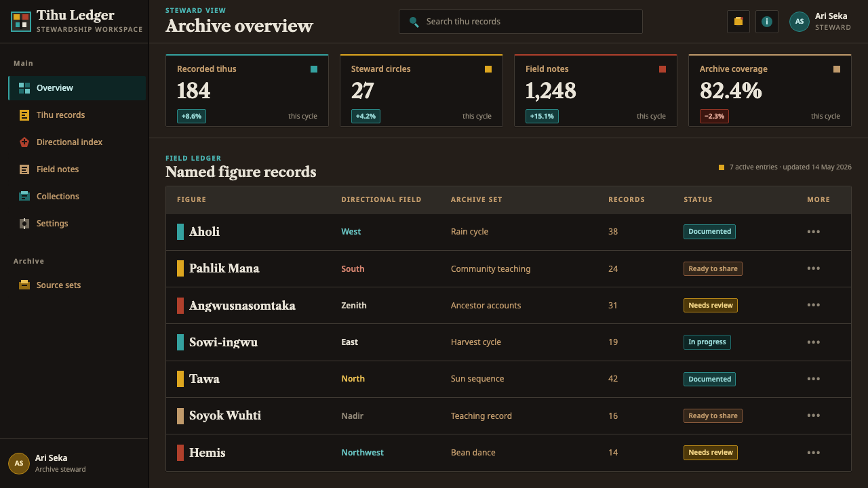
Task: Focus the Search tihu records field
Action: [521, 22]
